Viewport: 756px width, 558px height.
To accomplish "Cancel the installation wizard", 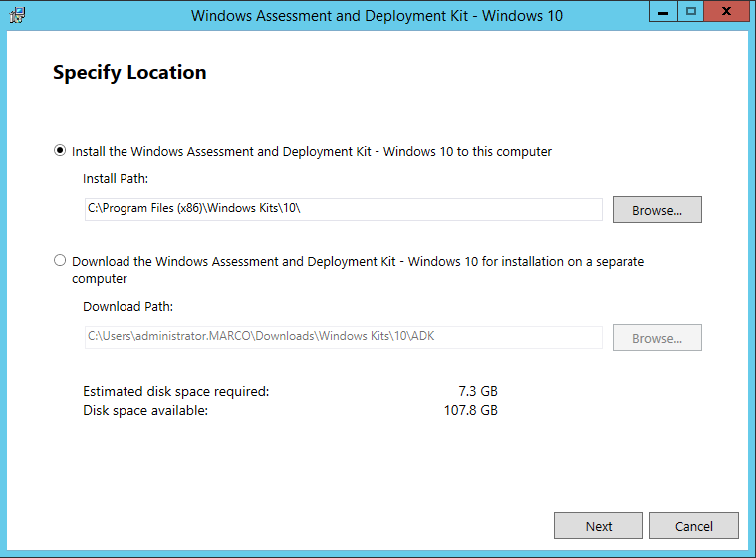I will [694, 526].
